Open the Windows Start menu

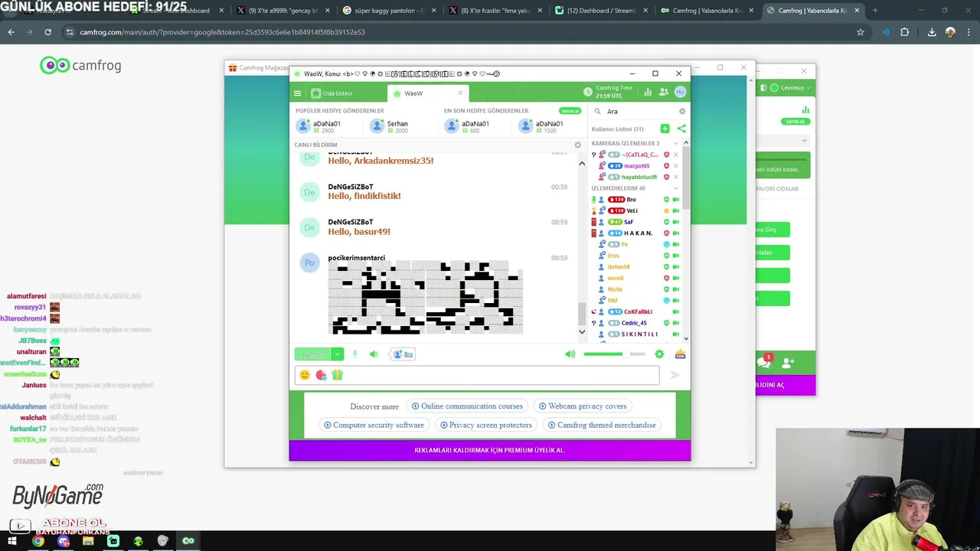coord(12,541)
